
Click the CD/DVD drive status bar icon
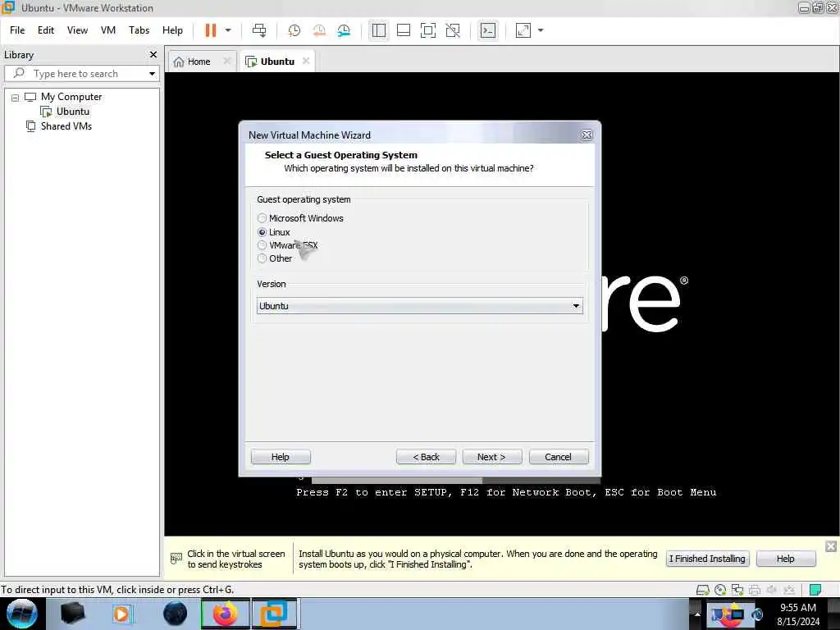[x=720, y=590]
